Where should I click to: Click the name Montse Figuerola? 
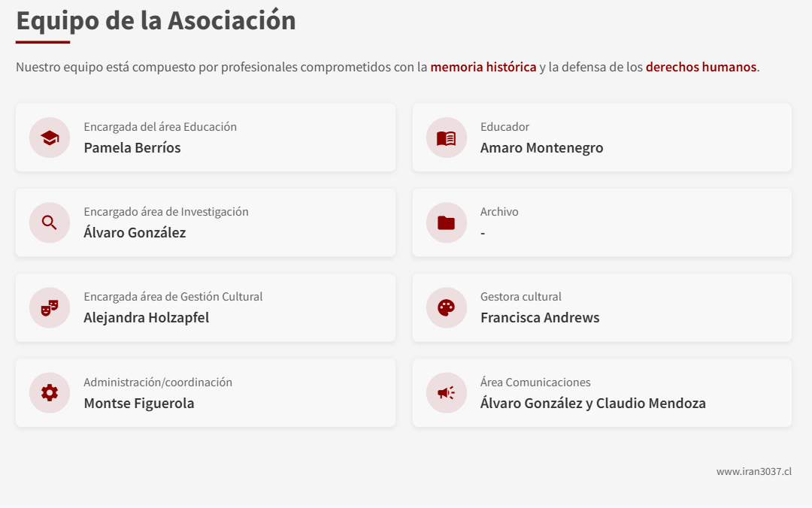click(x=139, y=404)
